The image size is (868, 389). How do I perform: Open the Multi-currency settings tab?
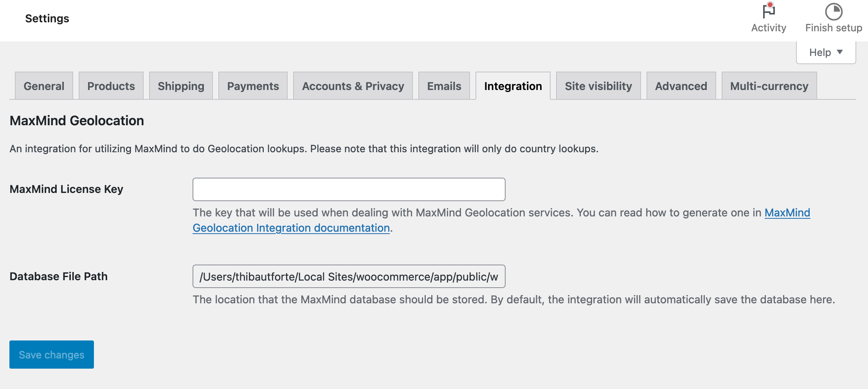coord(769,86)
